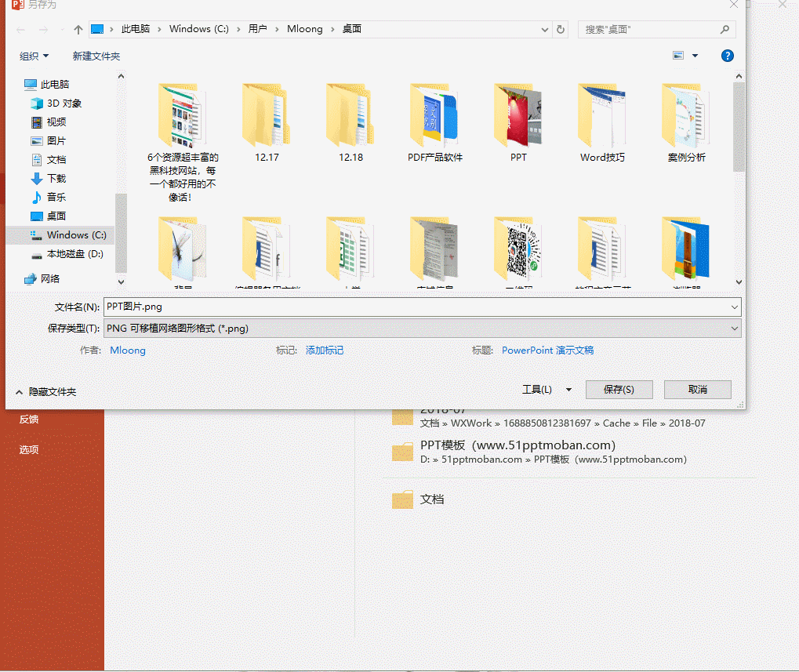The width and height of the screenshot is (799, 672).
Task: Click 添加标记 tag link
Action: click(325, 351)
